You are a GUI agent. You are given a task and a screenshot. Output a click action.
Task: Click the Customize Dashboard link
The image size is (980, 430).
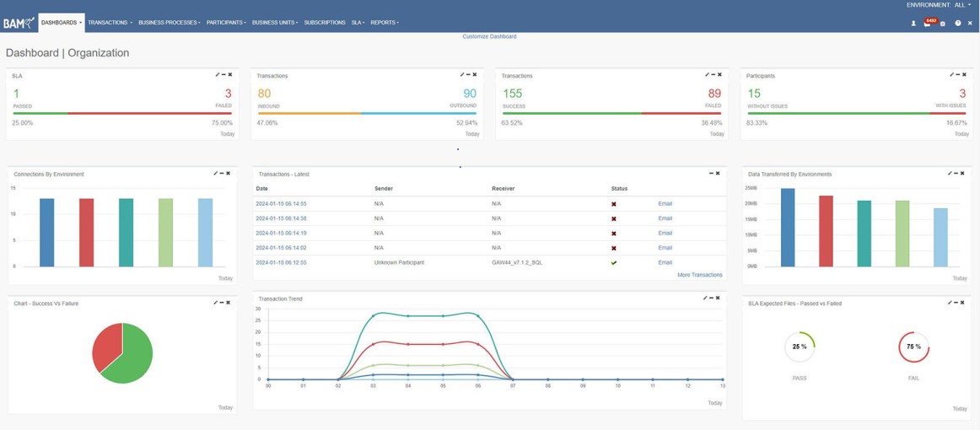click(x=489, y=36)
